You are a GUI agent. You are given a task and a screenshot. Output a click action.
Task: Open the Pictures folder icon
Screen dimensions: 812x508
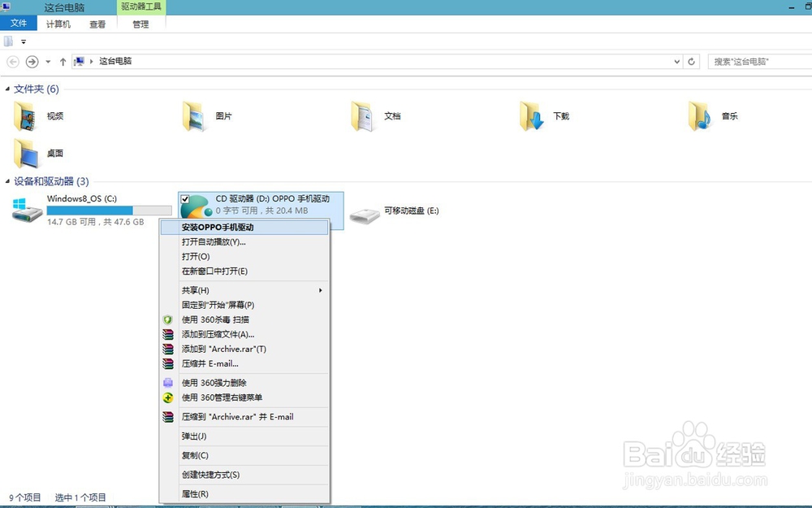click(x=194, y=116)
